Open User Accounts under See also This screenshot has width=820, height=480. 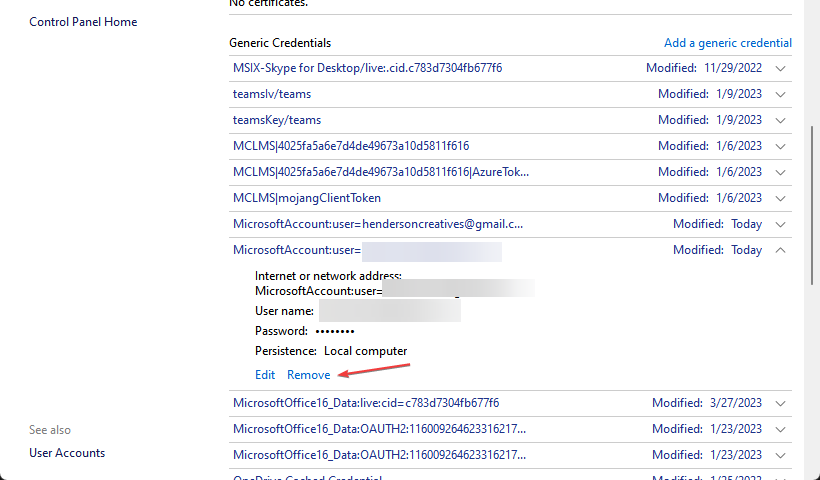67,453
